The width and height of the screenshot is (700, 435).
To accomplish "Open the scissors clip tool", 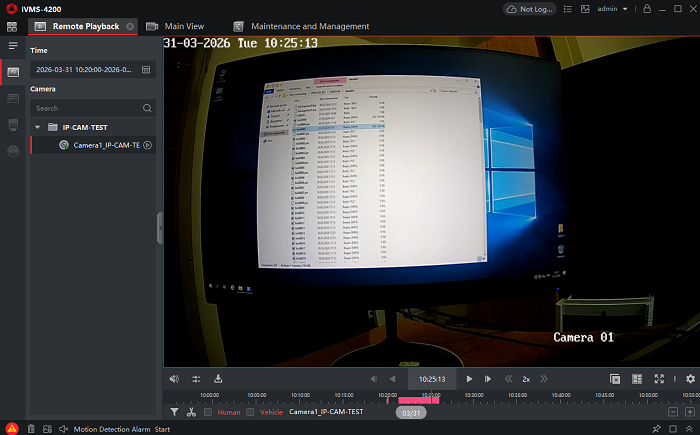I will pos(190,412).
